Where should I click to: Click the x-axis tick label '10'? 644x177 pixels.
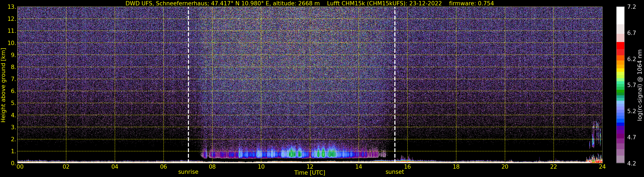[x=261, y=167]
